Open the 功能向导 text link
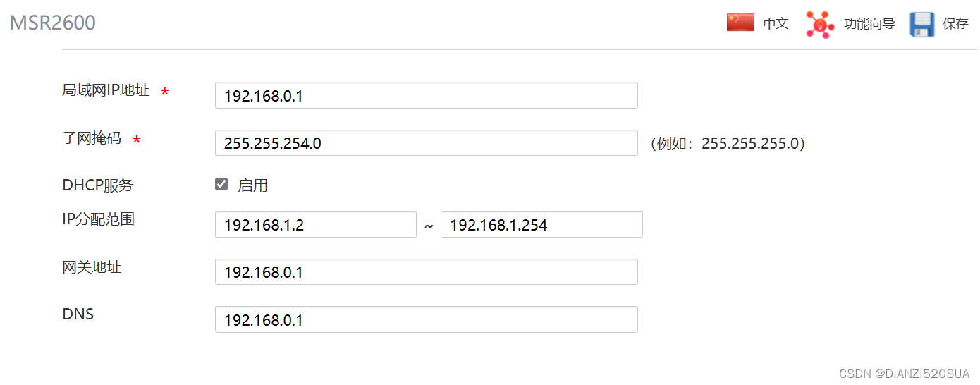The image size is (980, 385). [x=869, y=24]
